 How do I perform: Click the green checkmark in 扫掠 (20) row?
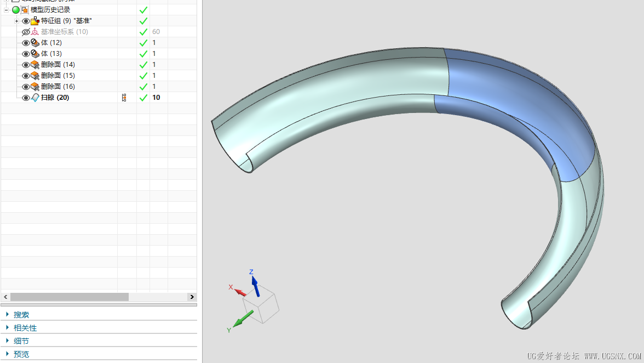pyautogui.click(x=143, y=98)
